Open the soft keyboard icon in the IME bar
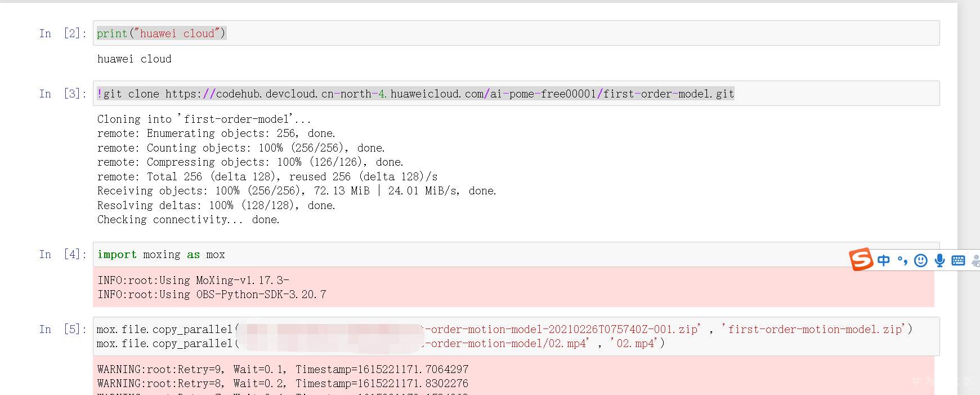The height and width of the screenshot is (395, 980). (958, 260)
